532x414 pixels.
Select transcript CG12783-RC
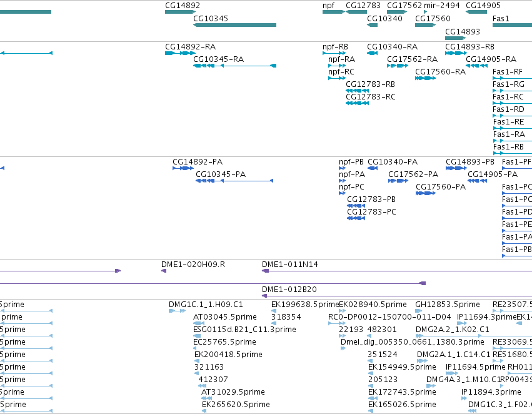coord(371,97)
